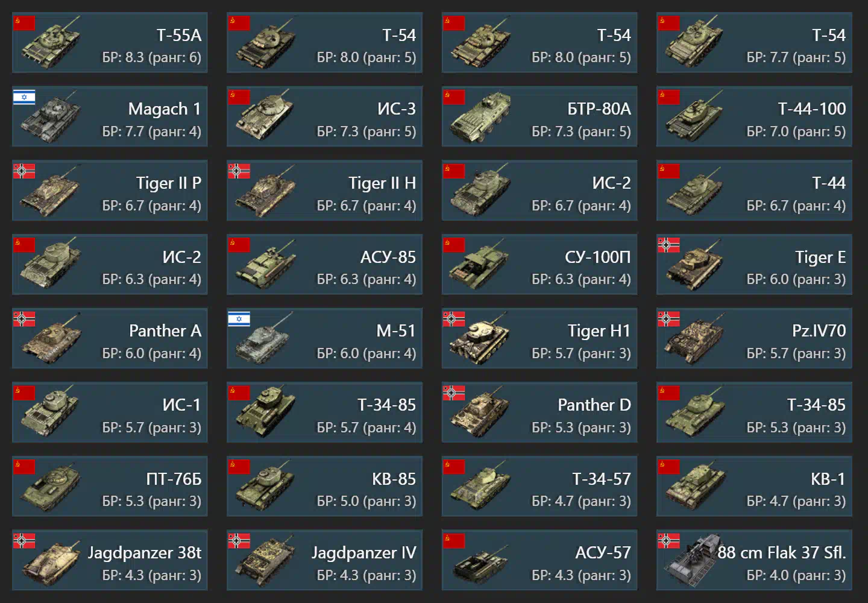868x603 pixels.
Task: Select the КВ-85 card at БР 5.0
Action: 324,487
